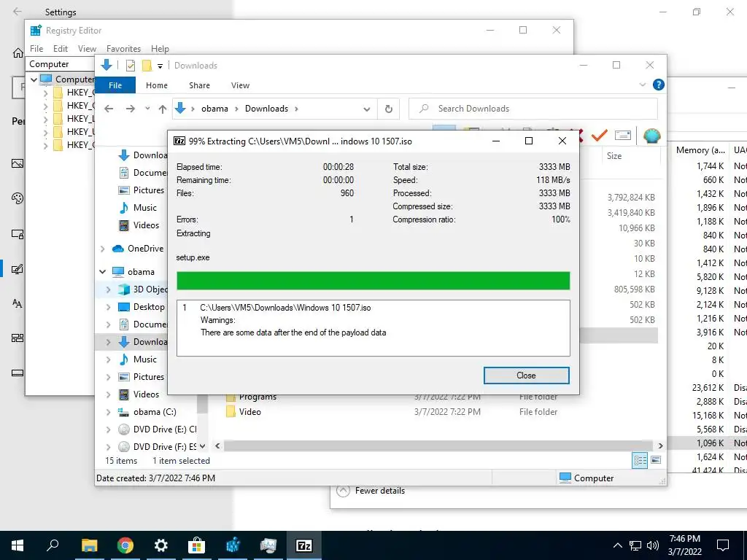
Task: Switch to Large icons view layout icon
Action: pyautogui.click(x=656, y=460)
